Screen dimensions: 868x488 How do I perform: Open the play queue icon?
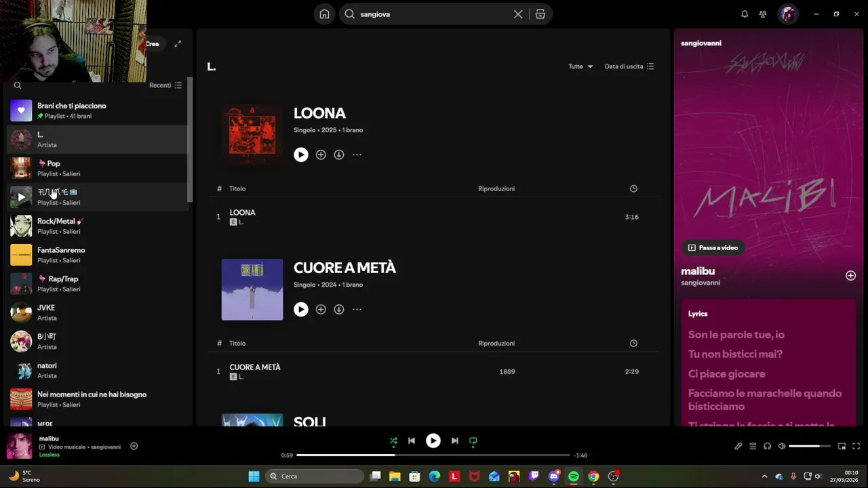pyautogui.click(x=753, y=446)
